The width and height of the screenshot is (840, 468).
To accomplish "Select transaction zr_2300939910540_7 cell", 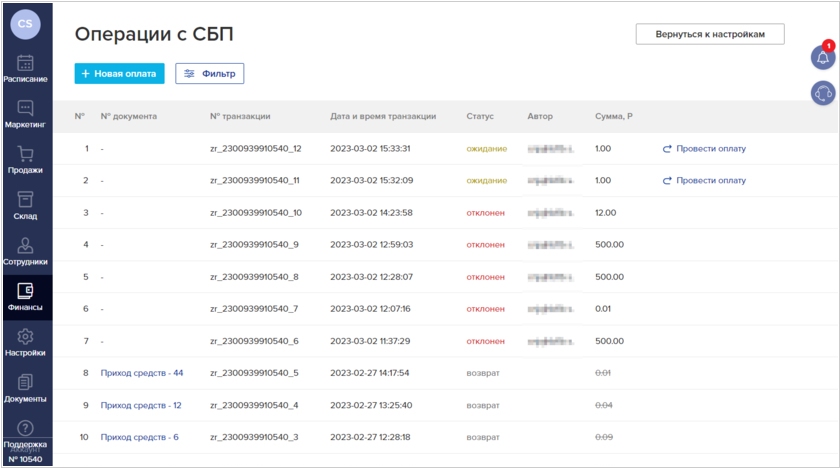I will click(x=254, y=308).
